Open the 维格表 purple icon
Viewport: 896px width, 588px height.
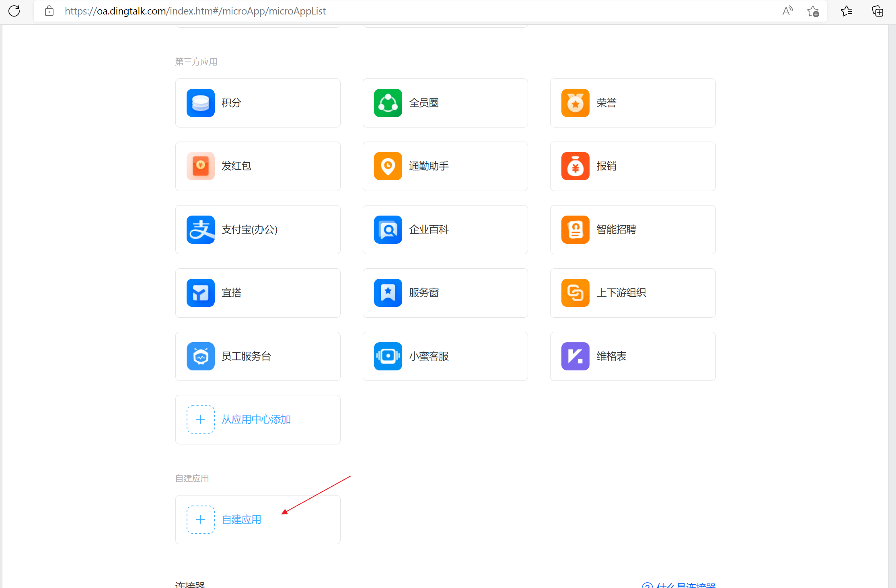pyautogui.click(x=575, y=356)
